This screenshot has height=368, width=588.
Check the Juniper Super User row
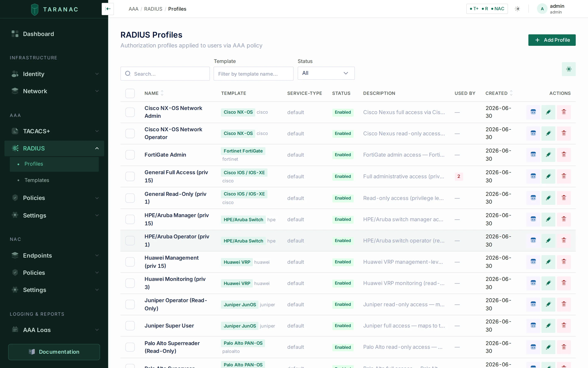(130, 326)
